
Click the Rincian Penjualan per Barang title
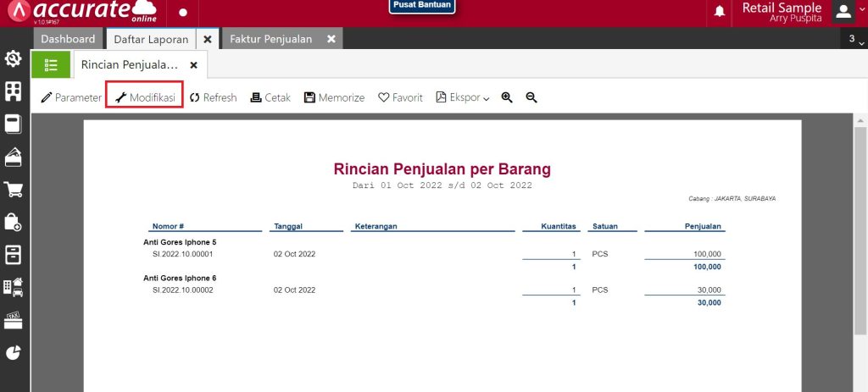click(442, 169)
